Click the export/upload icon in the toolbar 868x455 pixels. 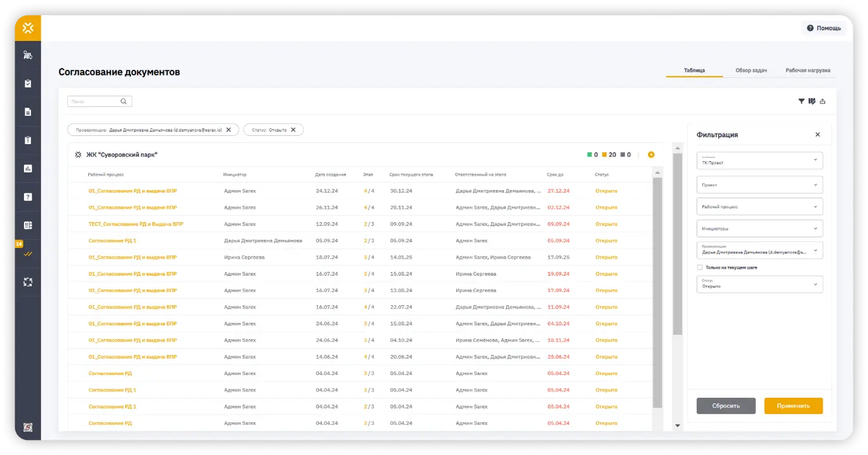[x=823, y=101]
